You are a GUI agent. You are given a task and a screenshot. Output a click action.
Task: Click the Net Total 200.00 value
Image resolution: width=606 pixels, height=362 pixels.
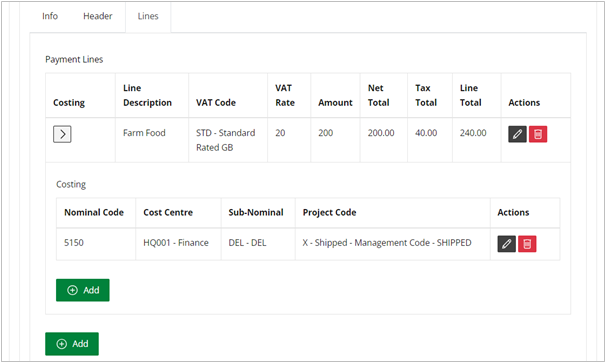point(381,133)
